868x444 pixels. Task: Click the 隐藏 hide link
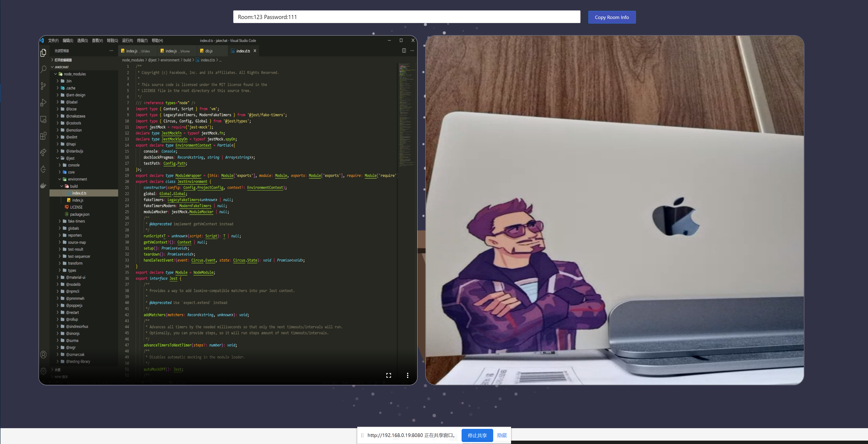tap(502, 435)
